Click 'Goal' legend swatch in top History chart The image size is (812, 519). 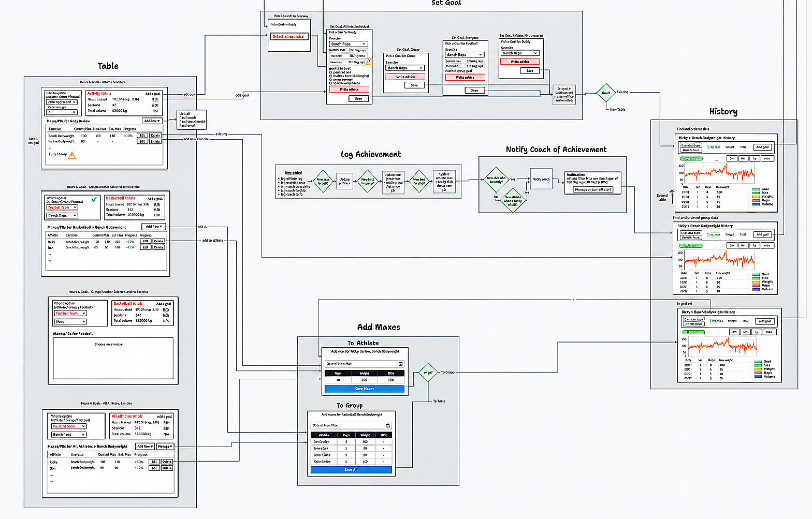coord(757,189)
